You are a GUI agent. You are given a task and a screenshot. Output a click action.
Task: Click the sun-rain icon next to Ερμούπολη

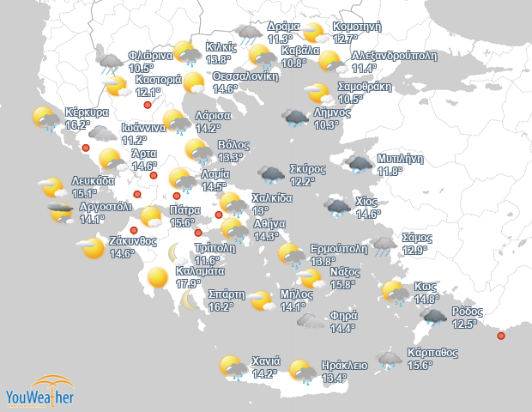pos(292,256)
